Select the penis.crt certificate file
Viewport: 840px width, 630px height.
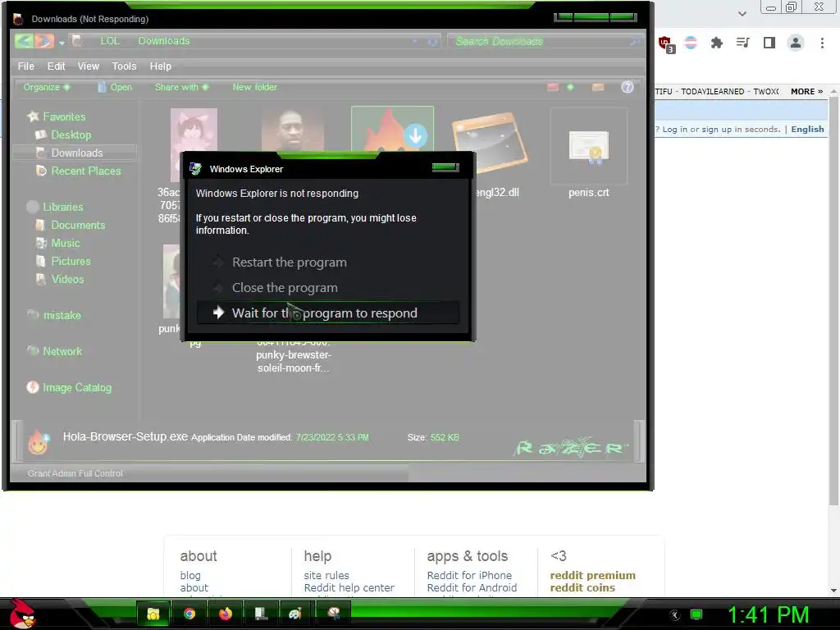(x=589, y=146)
